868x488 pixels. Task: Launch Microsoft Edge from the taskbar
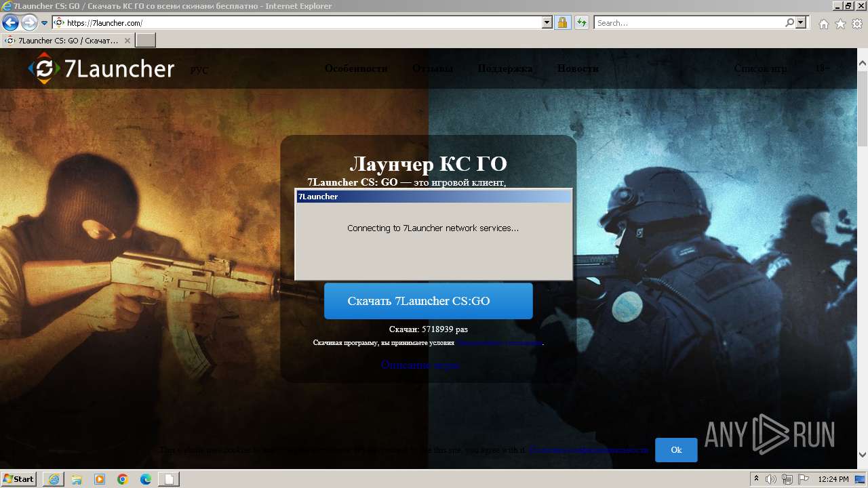click(146, 479)
